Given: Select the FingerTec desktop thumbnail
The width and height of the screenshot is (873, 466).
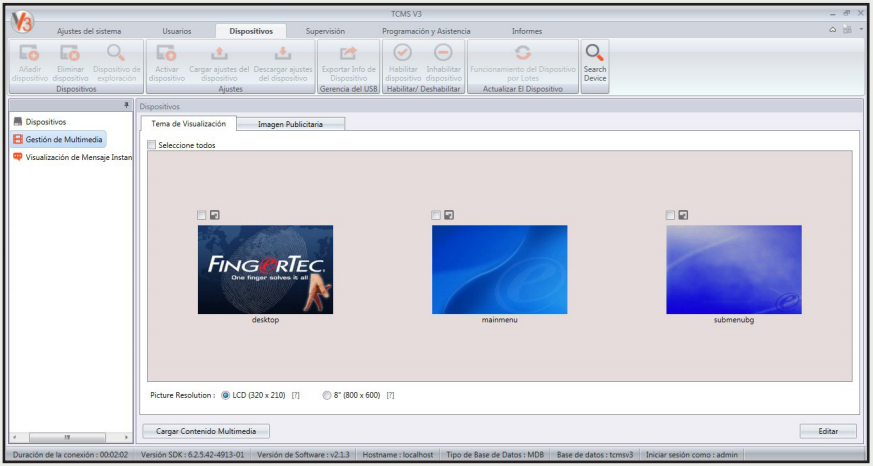Looking at the screenshot, I should click(x=266, y=269).
